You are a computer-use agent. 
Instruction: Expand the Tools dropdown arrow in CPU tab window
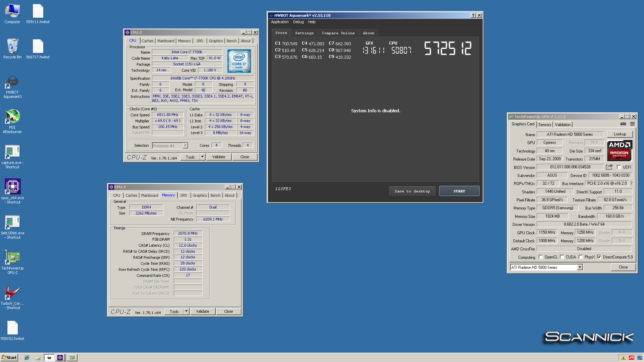pos(202,157)
